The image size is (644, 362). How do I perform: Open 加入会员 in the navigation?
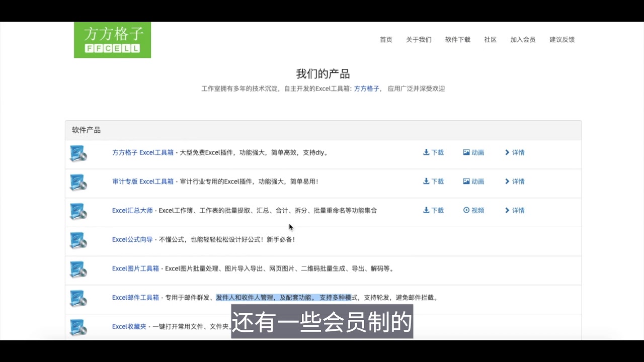(523, 40)
